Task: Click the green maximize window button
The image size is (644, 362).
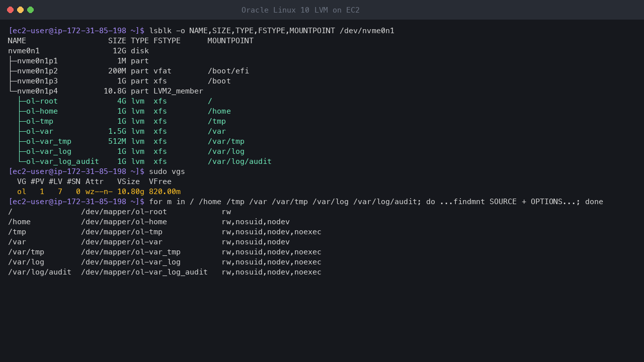Action: point(30,10)
